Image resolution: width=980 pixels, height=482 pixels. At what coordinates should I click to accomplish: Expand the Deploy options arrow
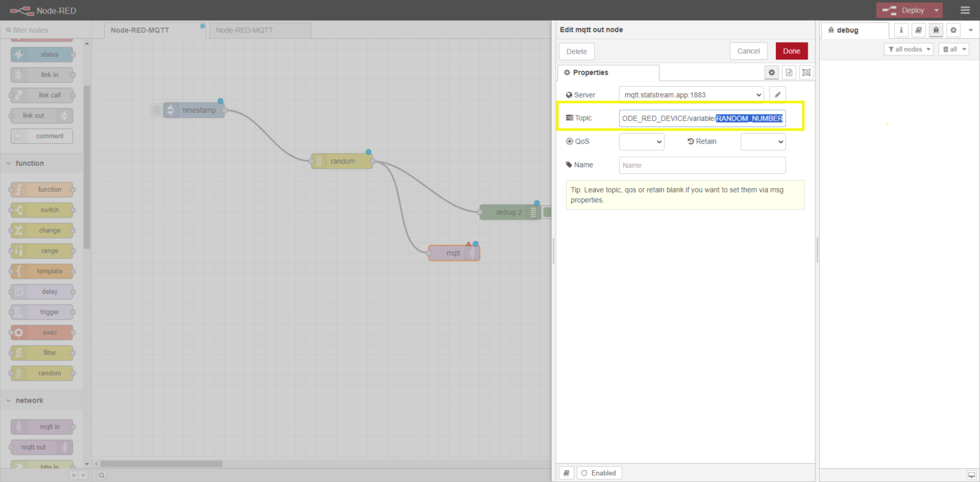[936, 10]
